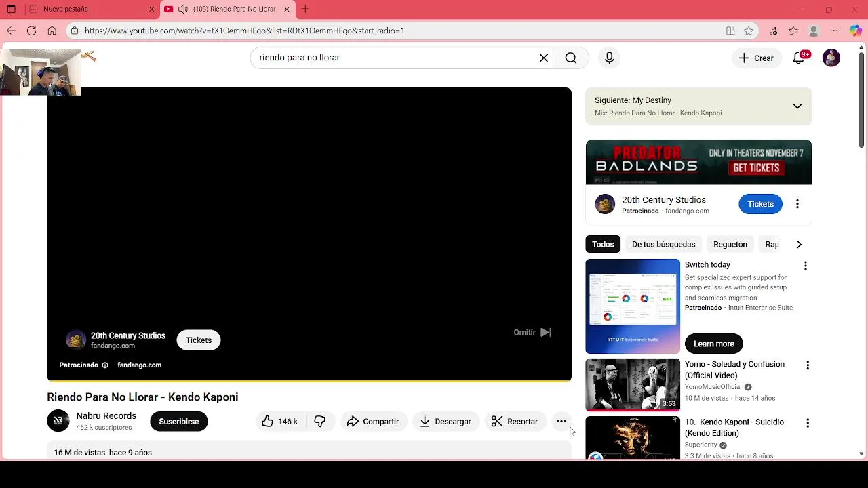Click the address bar URL

pos(244,30)
